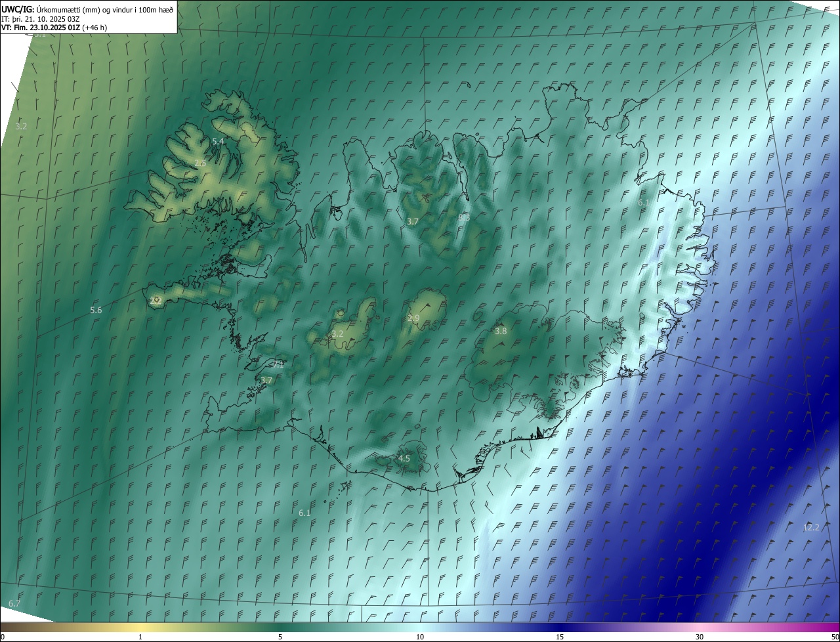Click the "VT: Fim. 23.10.2025 01Z" valid time

click(41, 28)
